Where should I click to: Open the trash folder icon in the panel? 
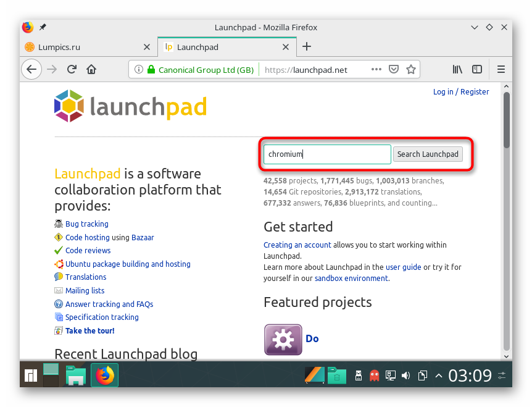[336, 376]
